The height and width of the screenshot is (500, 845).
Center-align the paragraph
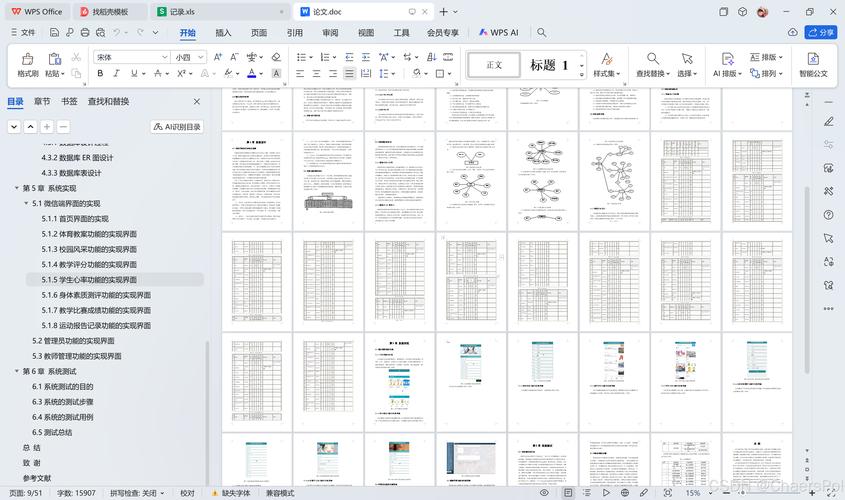point(316,73)
